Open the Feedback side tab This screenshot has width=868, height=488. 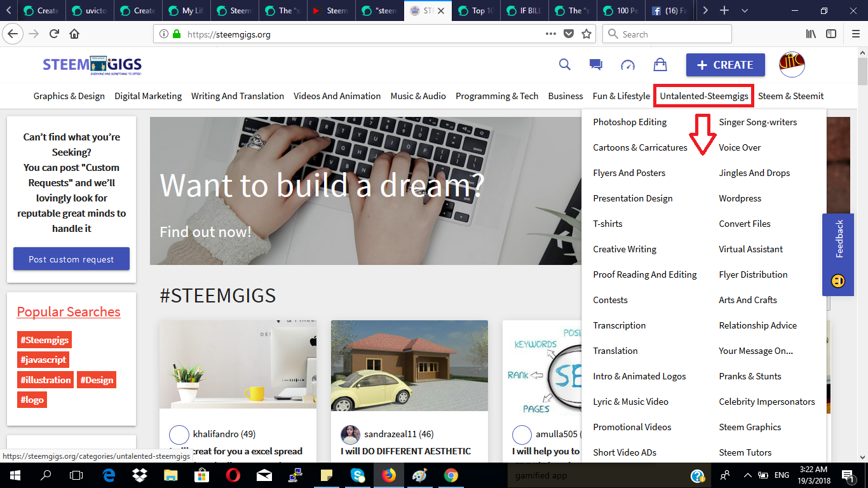tap(838, 255)
